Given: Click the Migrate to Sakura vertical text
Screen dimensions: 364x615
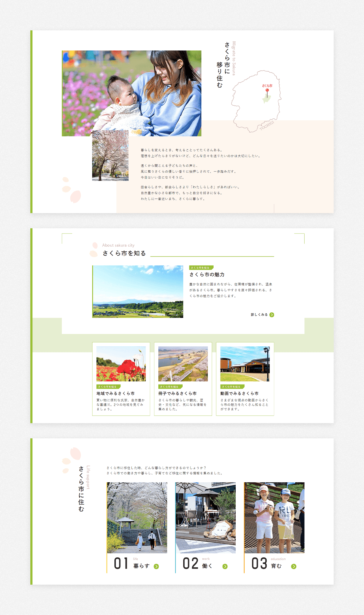Looking at the screenshot, I should click(x=234, y=58).
